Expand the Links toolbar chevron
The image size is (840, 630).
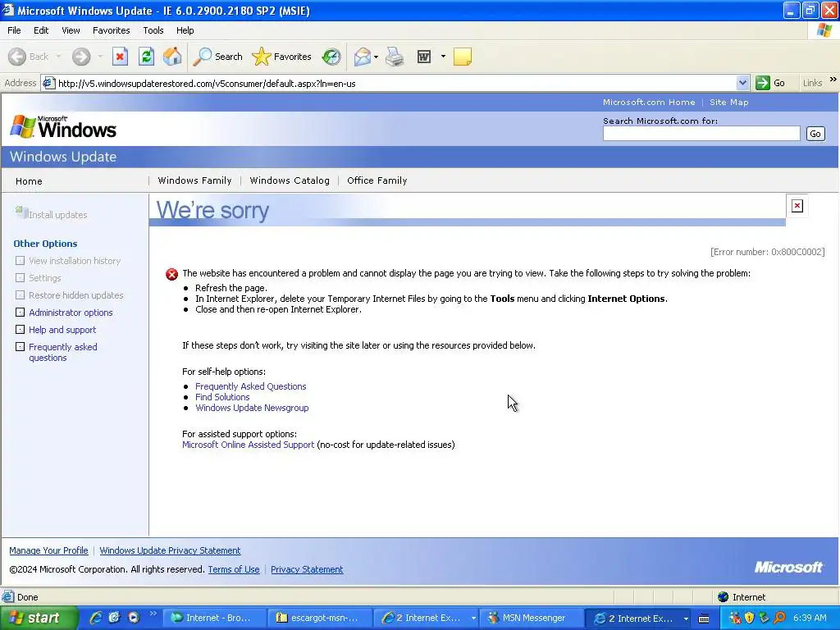coord(833,80)
